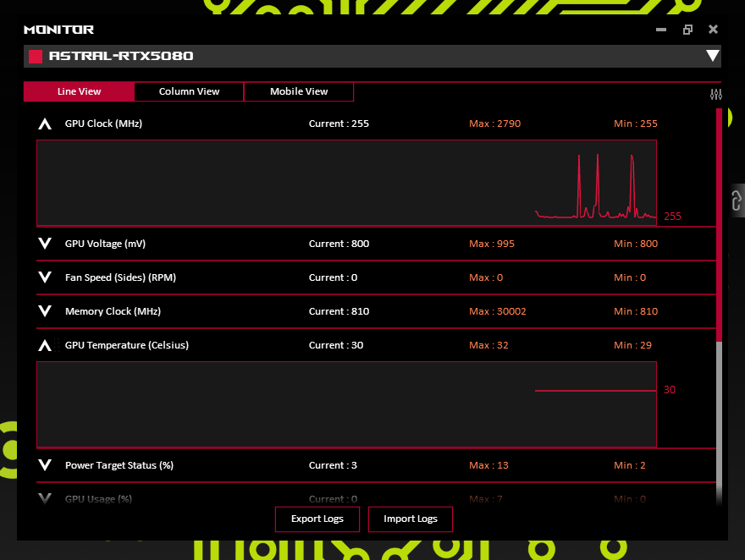The width and height of the screenshot is (745, 560).
Task: Click the red ASTRAL-RTX5080 device square
Action: tap(36, 57)
